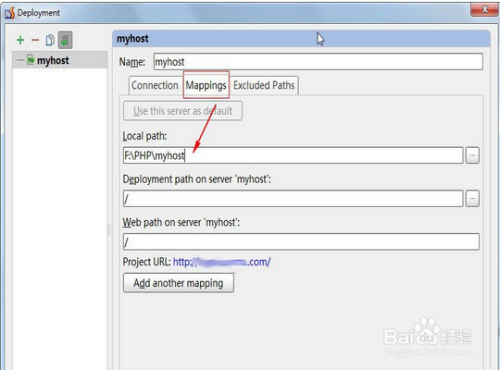
Task: Copy the selected server configuration
Action: click(50, 40)
